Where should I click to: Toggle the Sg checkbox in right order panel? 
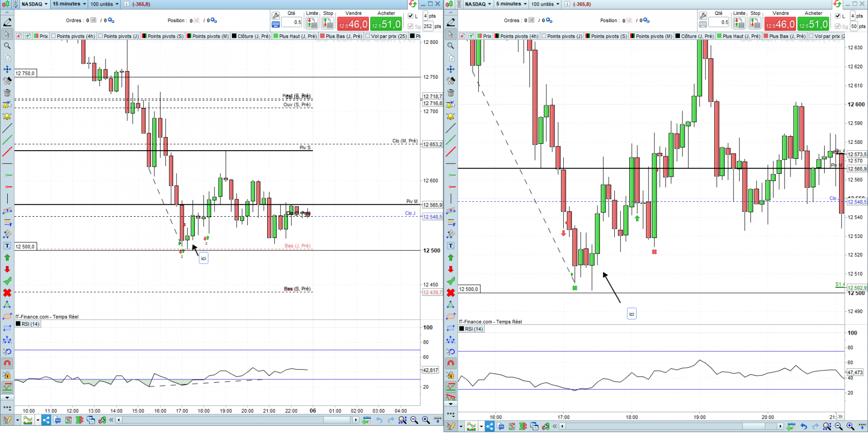(838, 27)
